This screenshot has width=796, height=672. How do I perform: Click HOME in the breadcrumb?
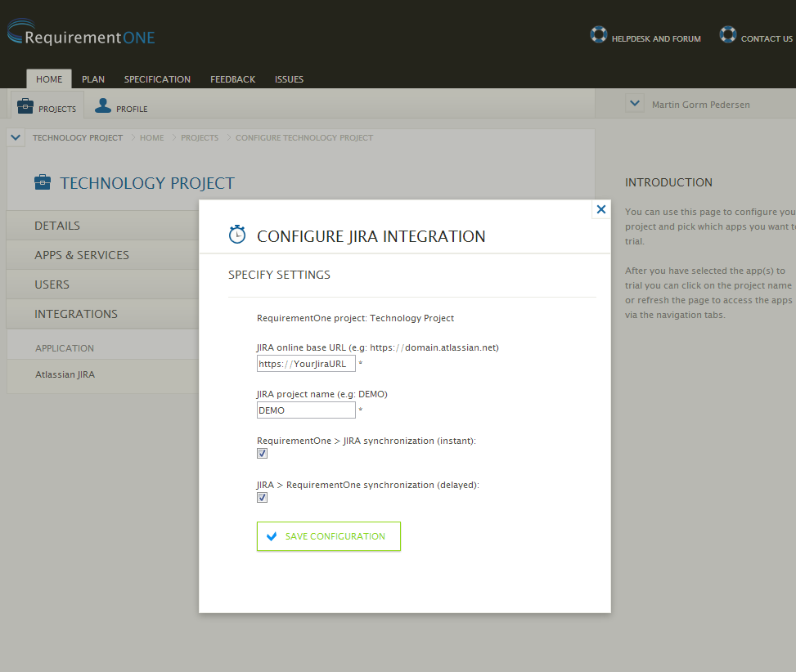pyautogui.click(x=152, y=137)
